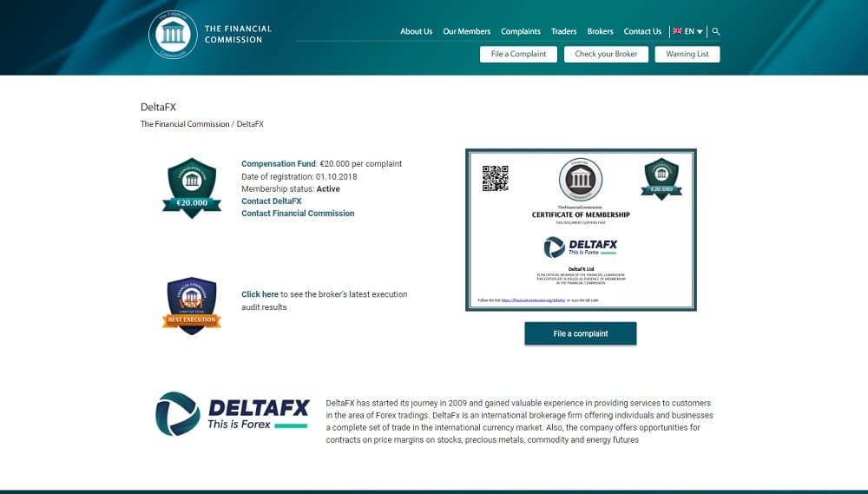Click the 'Membership status: Active' text
The height and width of the screenshot is (494, 868).
coord(291,189)
